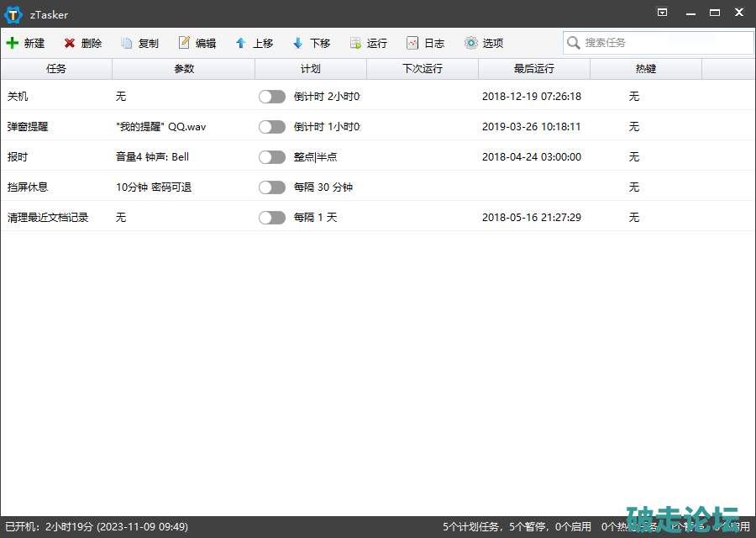Turn on the 报时 task toggle

click(272, 157)
